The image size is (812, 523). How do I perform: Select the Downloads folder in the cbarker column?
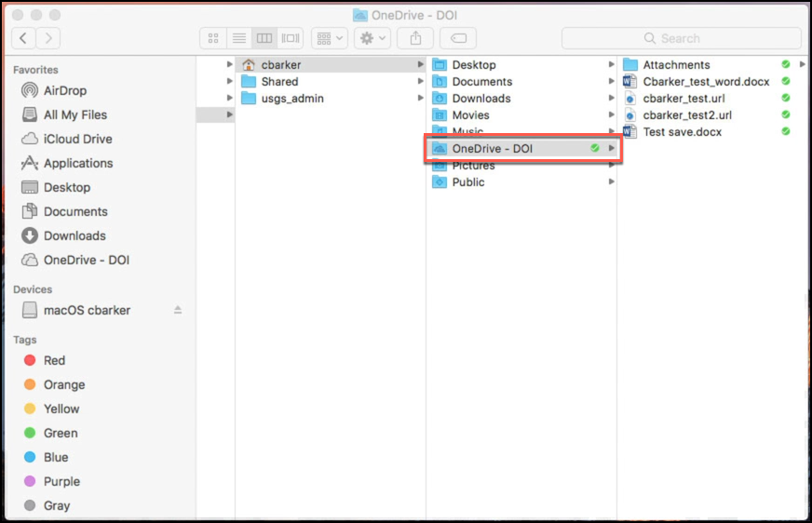521,99
